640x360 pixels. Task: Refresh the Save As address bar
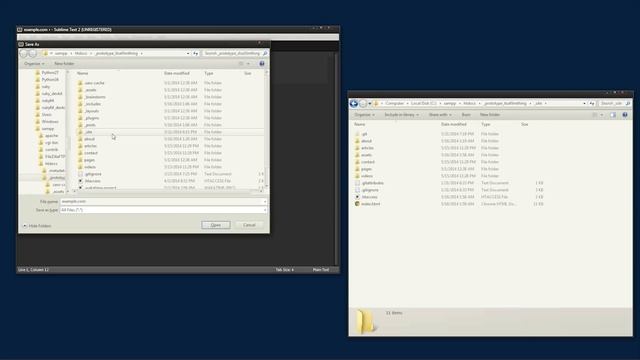(196, 53)
